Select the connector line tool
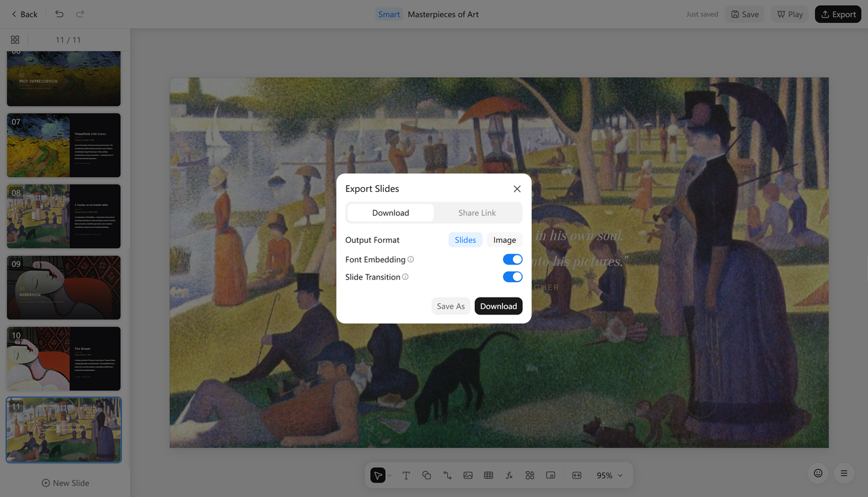868x497 pixels. 448,475
